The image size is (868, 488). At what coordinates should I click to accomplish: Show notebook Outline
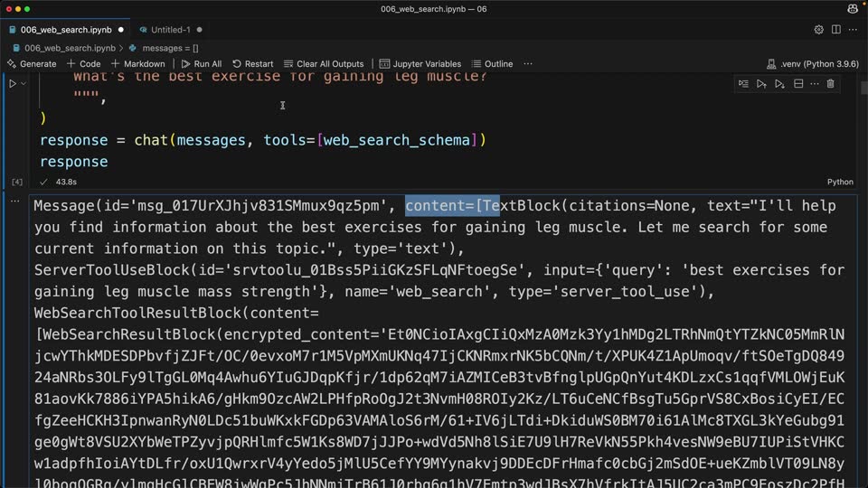[x=492, y=63]
